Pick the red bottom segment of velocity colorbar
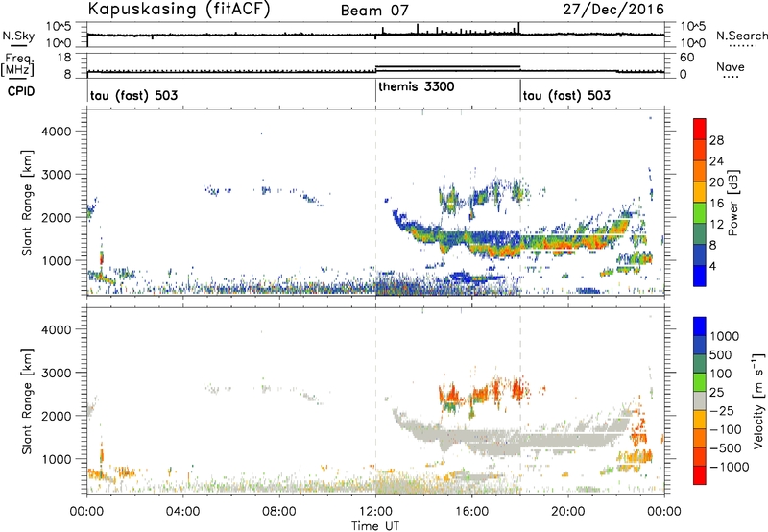Viewport: 768px width, 532px height. 700,475
